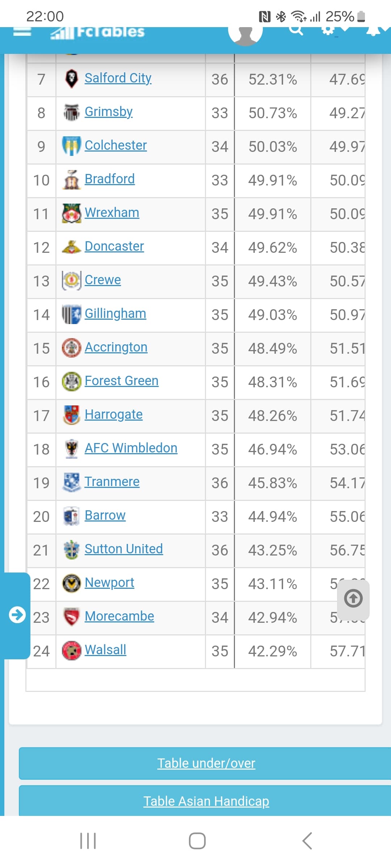Tap the Android back navigation button
Image resolution: width=391 pixels, height=868 pixels.
(x=307, y=841)
